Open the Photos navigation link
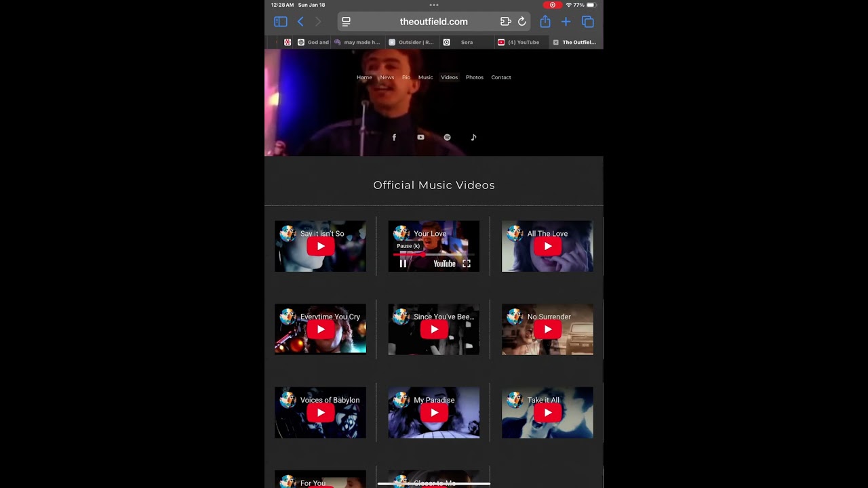Image resolution: width=868 pixels, height=488 pixels. [475, 77]
